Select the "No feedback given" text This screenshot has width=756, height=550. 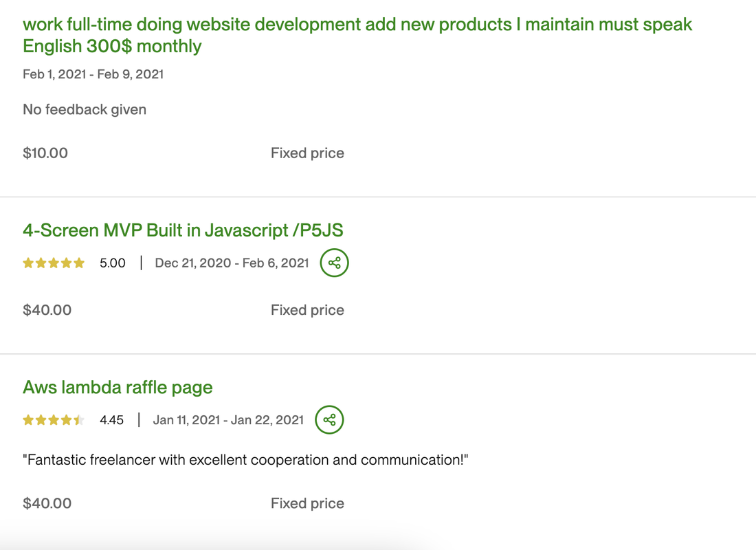coord(85,109)
